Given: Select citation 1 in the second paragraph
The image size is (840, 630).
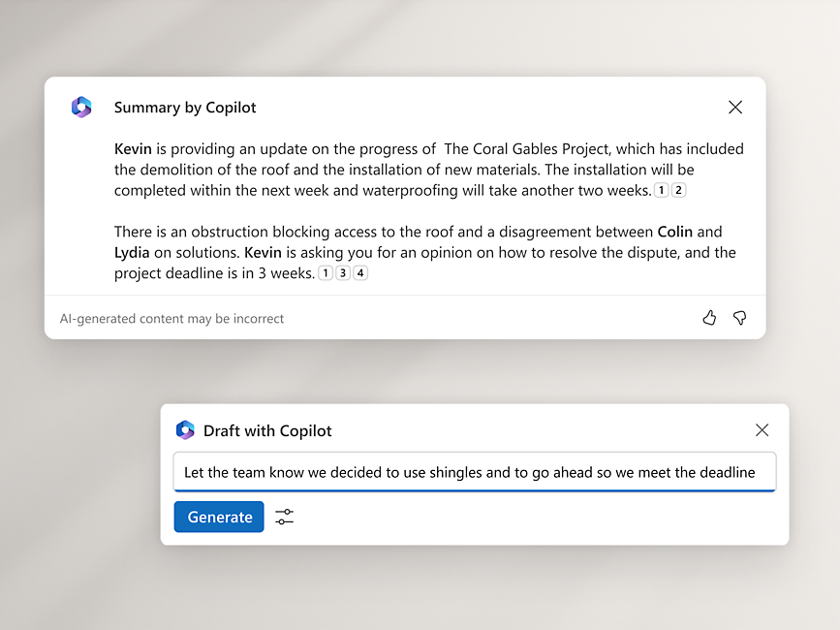Looking at the screenshot, I should (x=326, y=272).
